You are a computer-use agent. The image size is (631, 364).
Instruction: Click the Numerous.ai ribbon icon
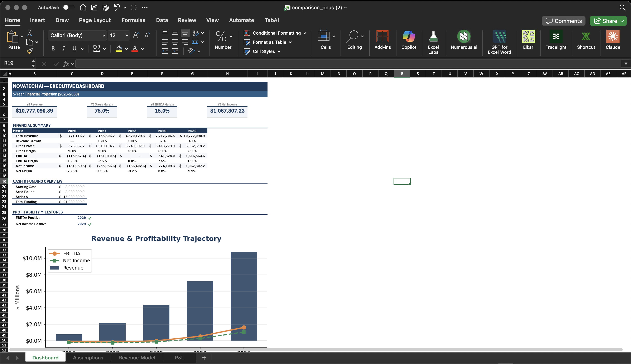464,37
